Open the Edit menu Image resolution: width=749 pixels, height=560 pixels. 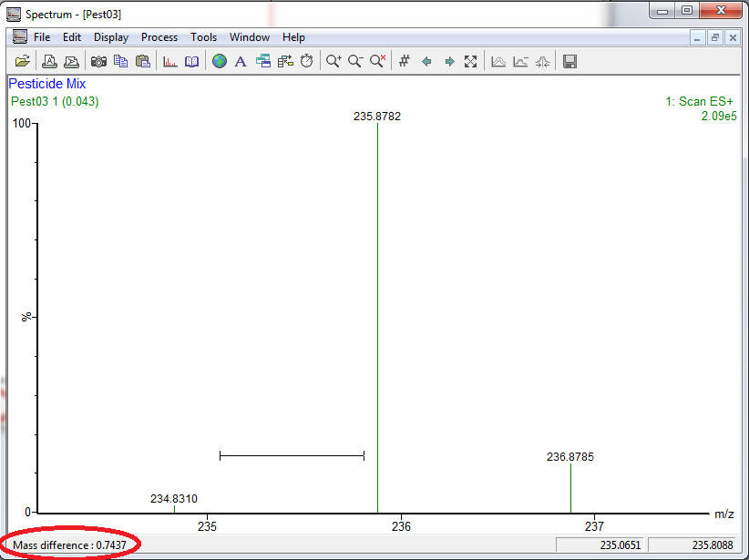click(x=72, y=37)
